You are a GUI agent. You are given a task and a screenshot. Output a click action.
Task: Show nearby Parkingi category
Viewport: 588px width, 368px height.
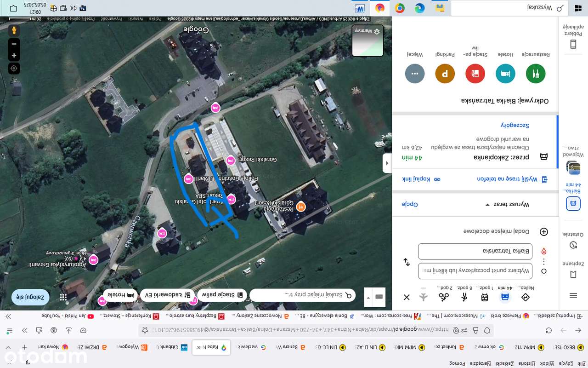click(445, 73)
